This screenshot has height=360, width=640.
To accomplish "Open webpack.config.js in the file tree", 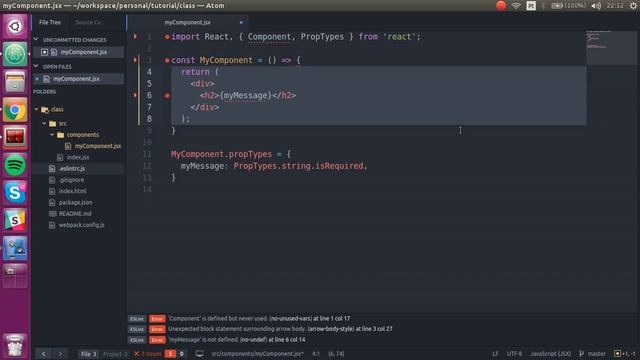I will [82, 225].
